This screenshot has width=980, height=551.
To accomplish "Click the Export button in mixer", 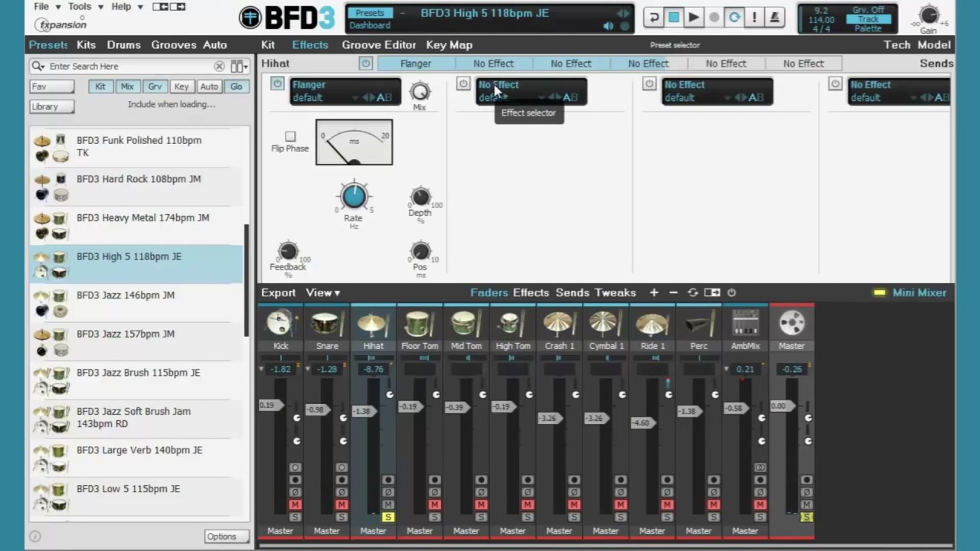I will (278, 292).
